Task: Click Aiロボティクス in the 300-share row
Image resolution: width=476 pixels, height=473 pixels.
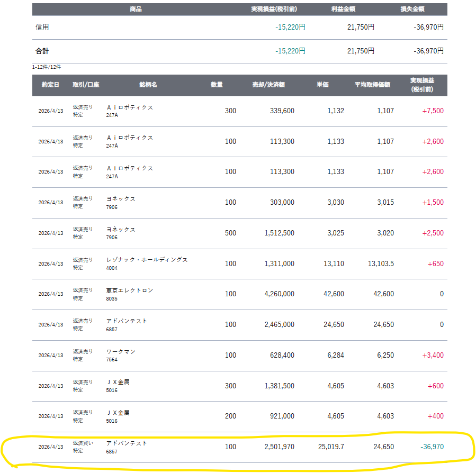Action: (130, 107)
